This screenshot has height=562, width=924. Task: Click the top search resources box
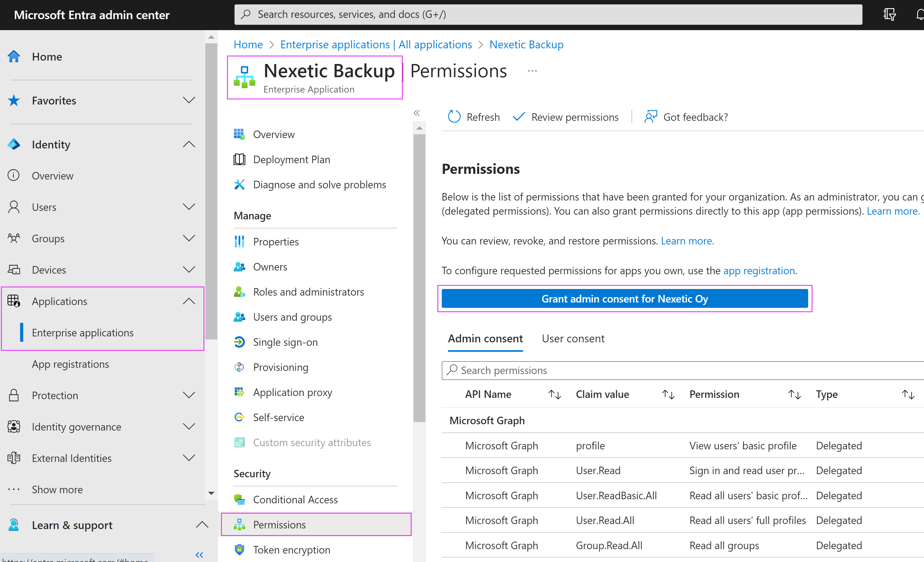point(548,14)
